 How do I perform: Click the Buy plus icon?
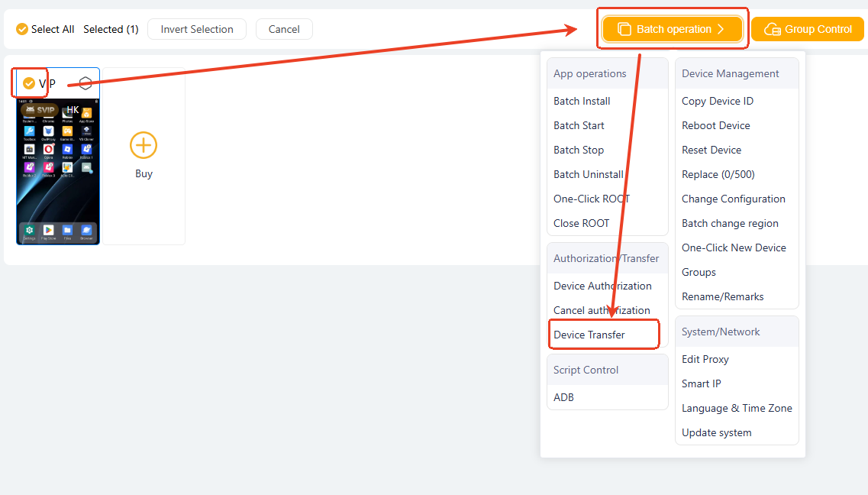point(144,145)
